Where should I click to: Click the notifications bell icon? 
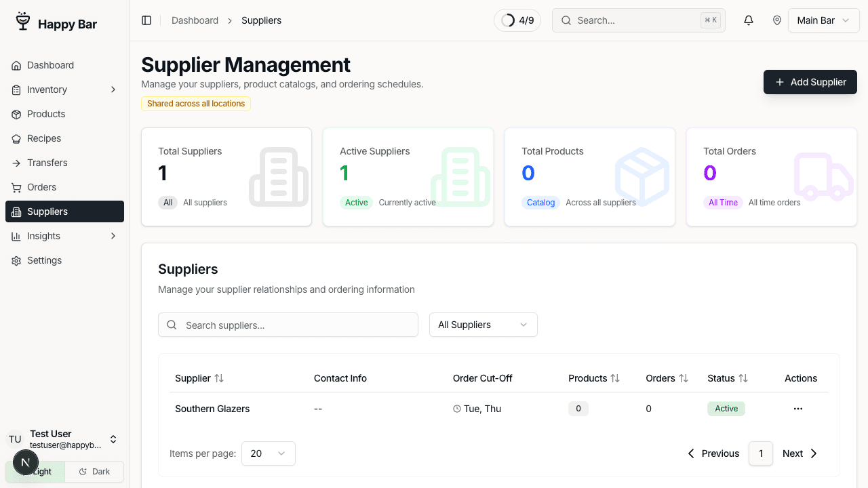coord(748,20)
